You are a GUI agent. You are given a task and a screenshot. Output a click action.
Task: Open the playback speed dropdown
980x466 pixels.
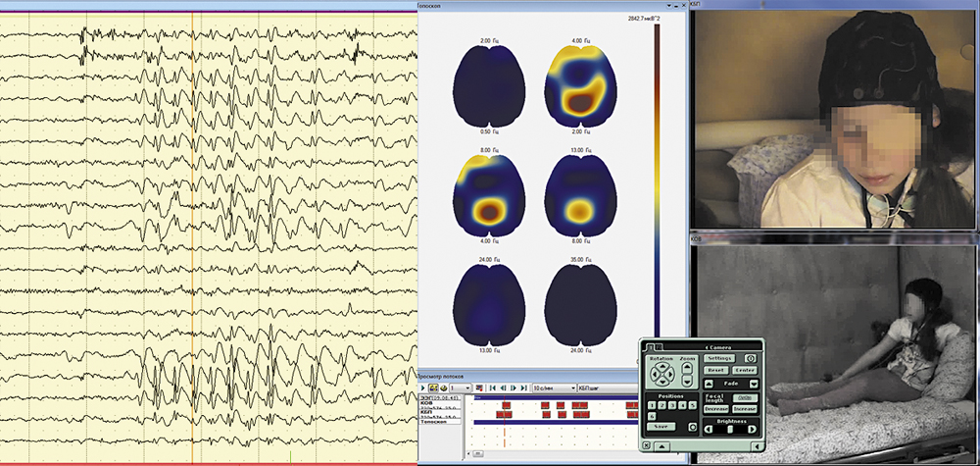573,388
